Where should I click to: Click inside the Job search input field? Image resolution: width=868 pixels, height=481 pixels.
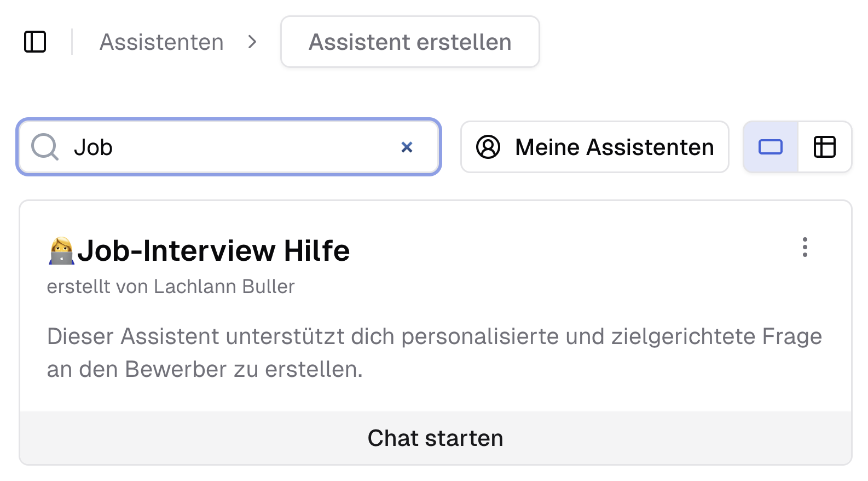[219, 147]
